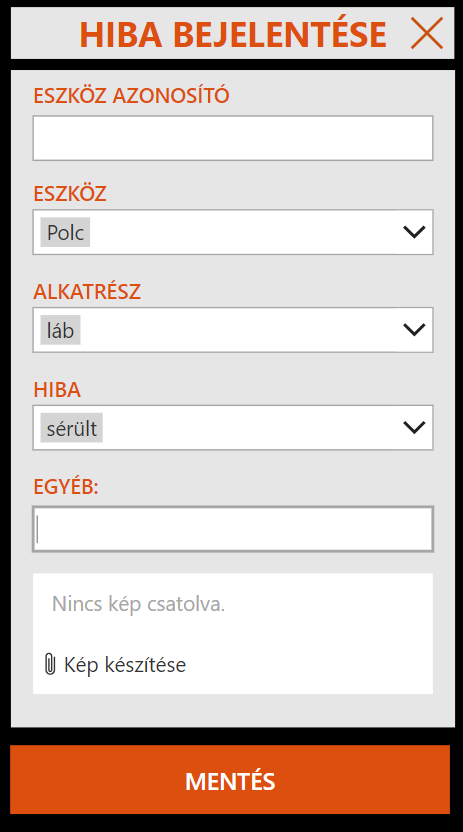
Task: Select the Polc chip in Eszköz
Action: 65,232
